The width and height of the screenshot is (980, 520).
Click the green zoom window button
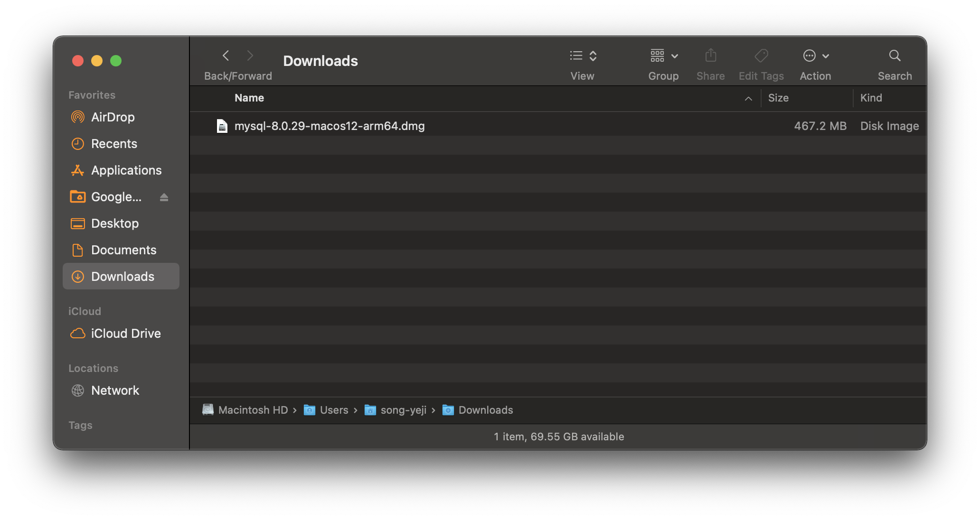pyautogui.click(x=116, y=61)
